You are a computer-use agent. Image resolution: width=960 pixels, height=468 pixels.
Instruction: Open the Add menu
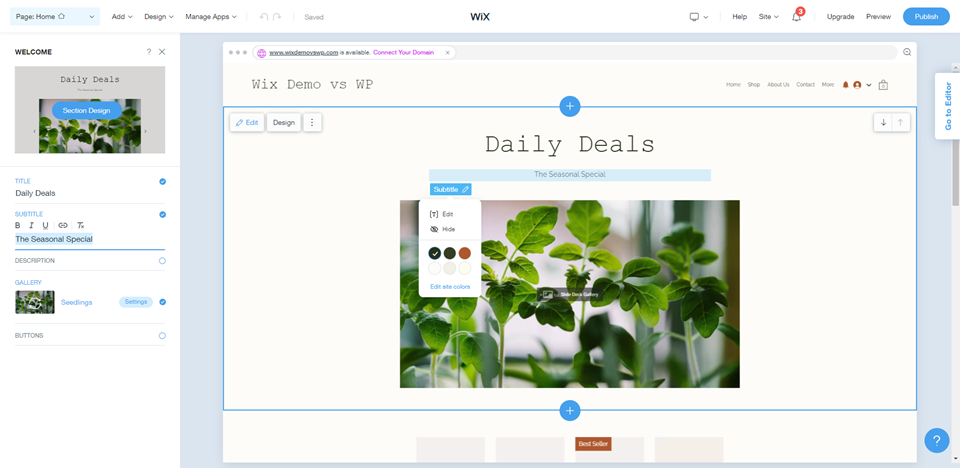pyautogui.click(x=122, y=17)
